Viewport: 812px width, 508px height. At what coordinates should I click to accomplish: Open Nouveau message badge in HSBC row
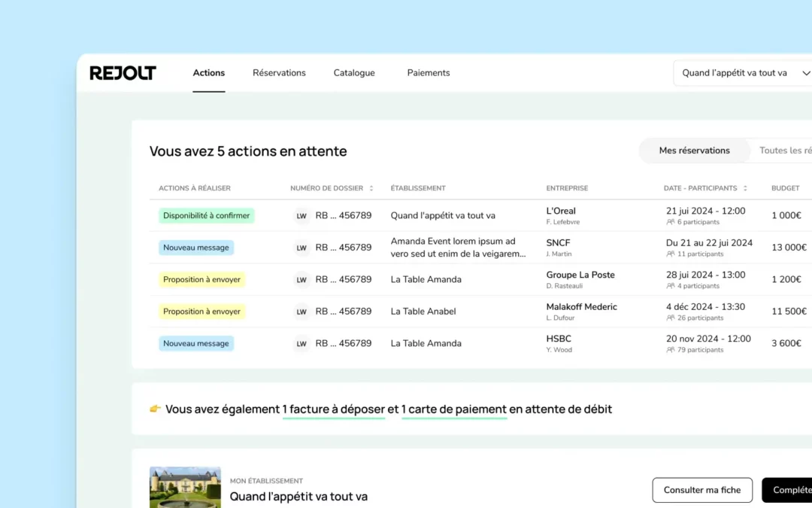(195, 344)
